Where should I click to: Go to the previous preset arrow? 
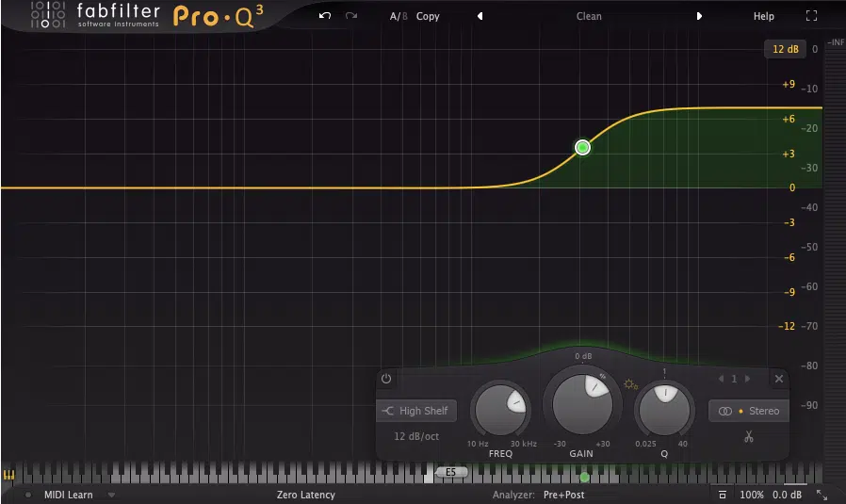tap(480, 16)
